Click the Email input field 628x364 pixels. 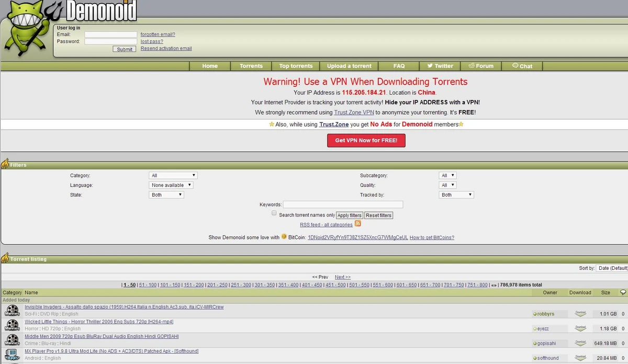click(x=110, y=35)
